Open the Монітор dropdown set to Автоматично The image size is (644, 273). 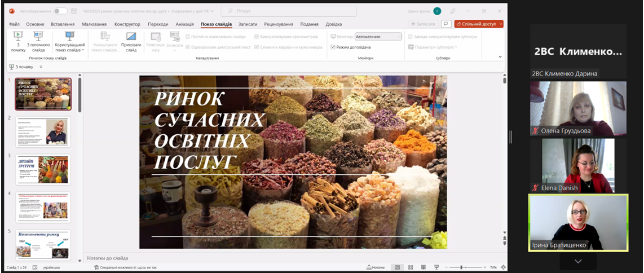point(378,37)
